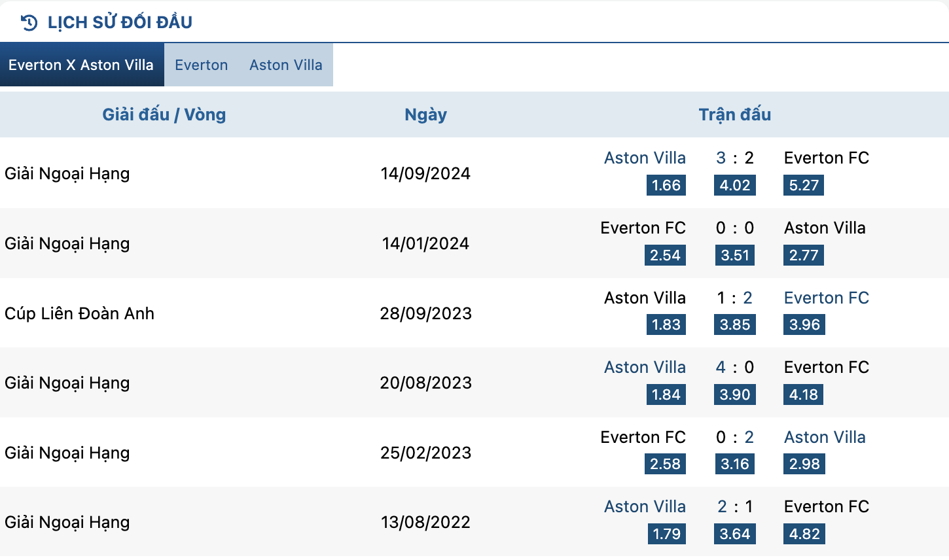Image resolution: width=949 pixels, height=560 pixels.
Task: Click odds 3.96 for Everton FC
Action: tap(804, 324)
